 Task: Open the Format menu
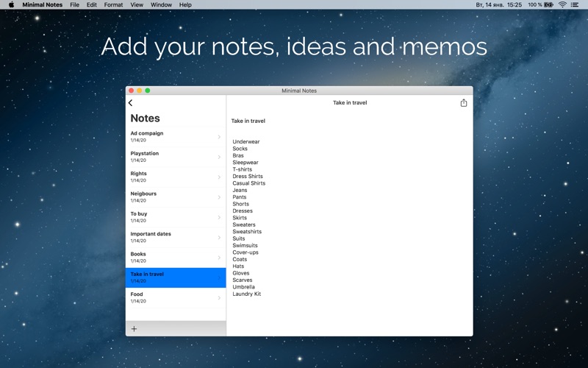(x=113, y=4)
